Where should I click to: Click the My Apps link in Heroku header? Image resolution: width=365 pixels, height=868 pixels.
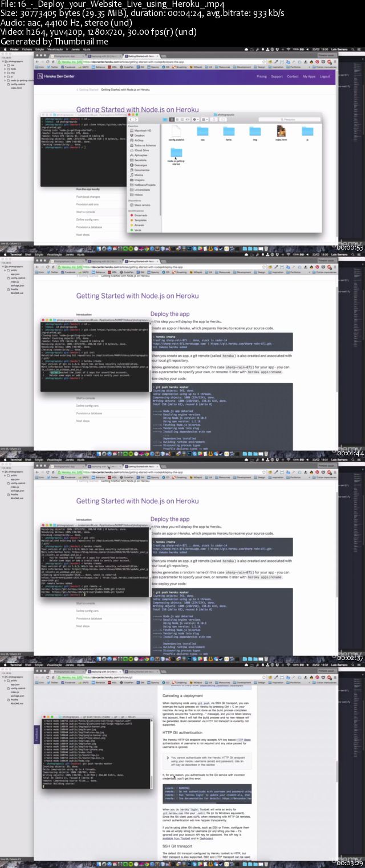(309, 76)
